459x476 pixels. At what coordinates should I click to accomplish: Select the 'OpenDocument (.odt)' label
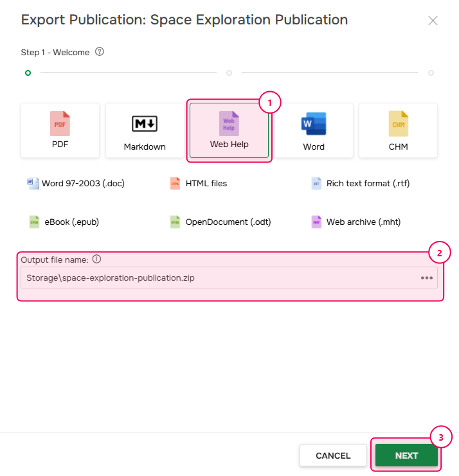point(228,222)
